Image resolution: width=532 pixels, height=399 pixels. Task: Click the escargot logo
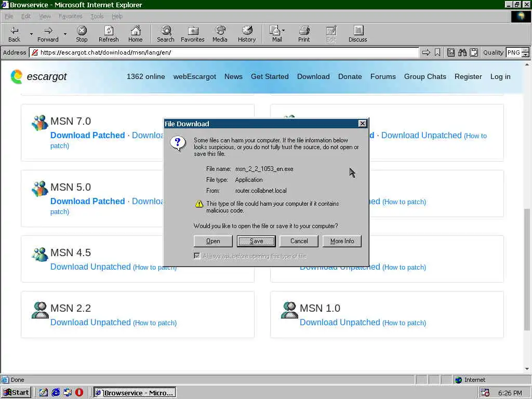click(x=38, y=77)
